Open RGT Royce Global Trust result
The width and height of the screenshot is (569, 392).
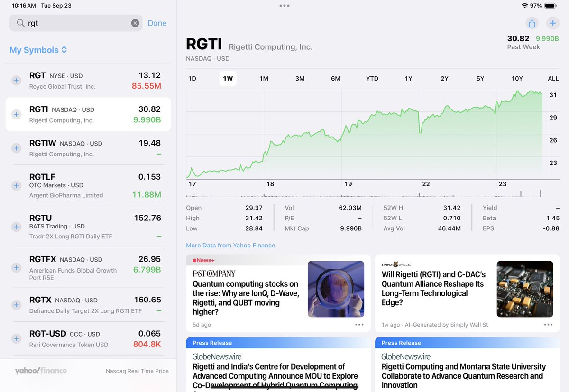click(88, 81)
